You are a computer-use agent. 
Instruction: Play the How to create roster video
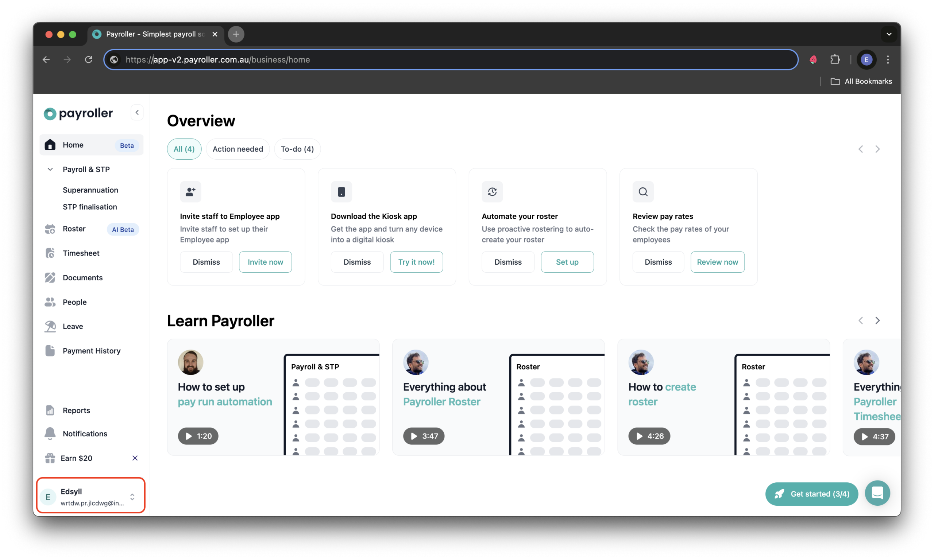pos(649,436)
